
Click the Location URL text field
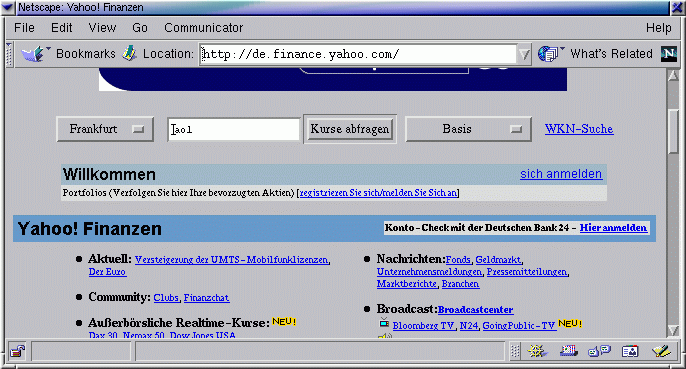358,54
